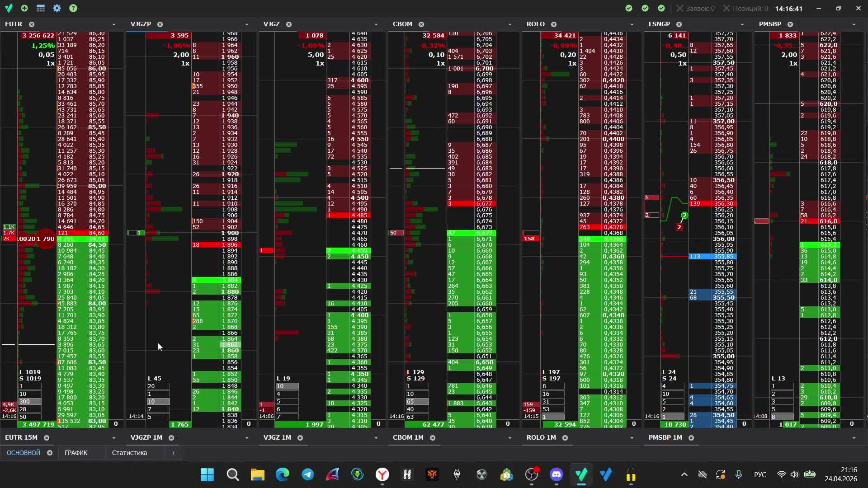This screenshot has width=868, height=488.
Task: Click the highlighted 355,85 price in LSNGP
Action: pyautogui.click(x=723, y=256)
